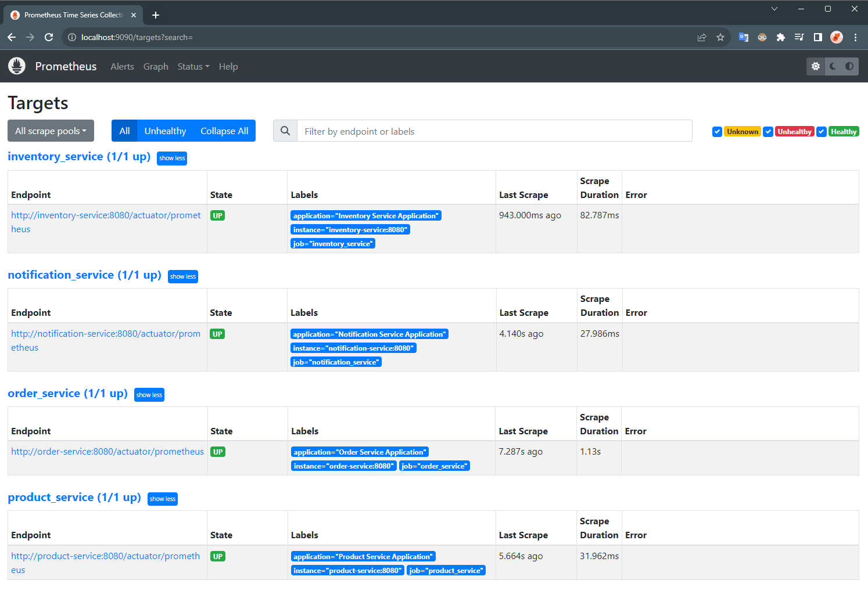Image resolution: width=868 pixels, height=598 pixels.
Task: Click the 5.664s ago last scrape
Action: [x=521, y=556]
